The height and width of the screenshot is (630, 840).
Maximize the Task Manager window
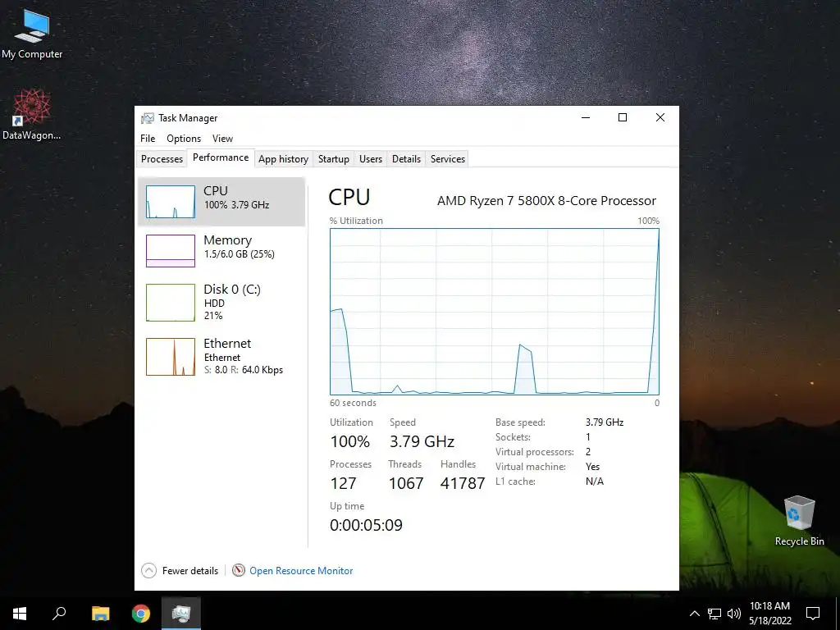pos(623,117)
